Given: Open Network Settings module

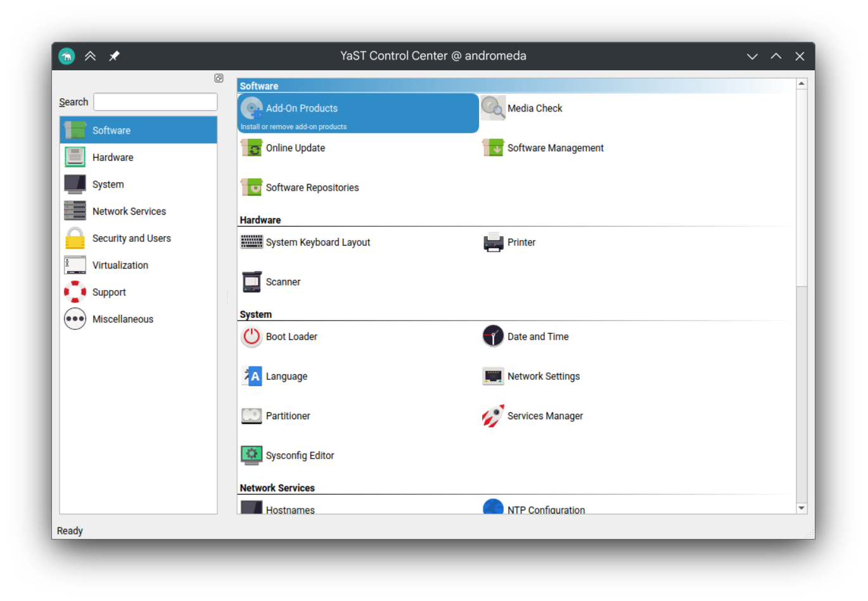Looking at the screenshot, I should coord(543,376).
